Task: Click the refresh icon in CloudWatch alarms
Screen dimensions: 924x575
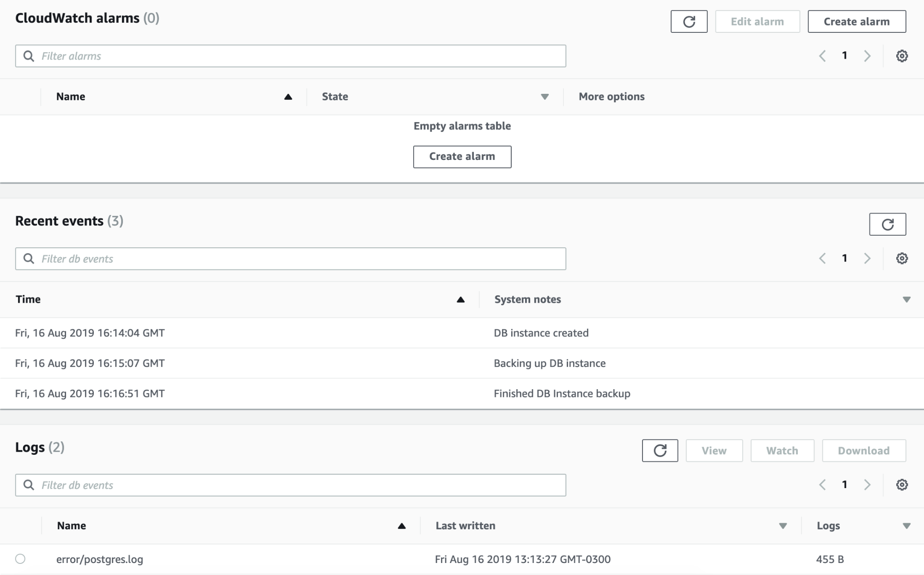Action: click(x=690, y=21)
